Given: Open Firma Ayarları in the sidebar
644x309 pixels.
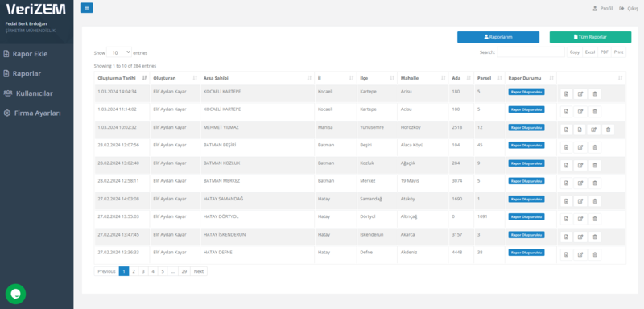Looking at the screenshot, I should pyautogui.click(x=32, y=113).
